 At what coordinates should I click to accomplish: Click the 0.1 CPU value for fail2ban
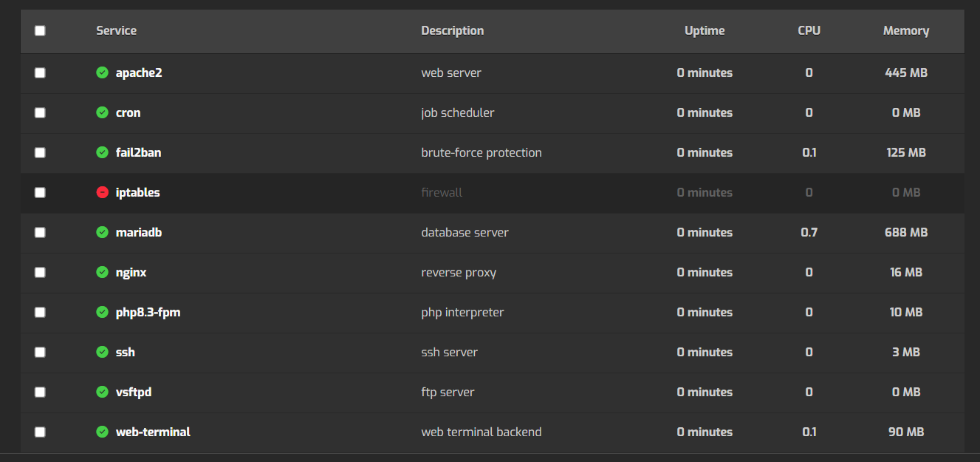coord(809,152)
